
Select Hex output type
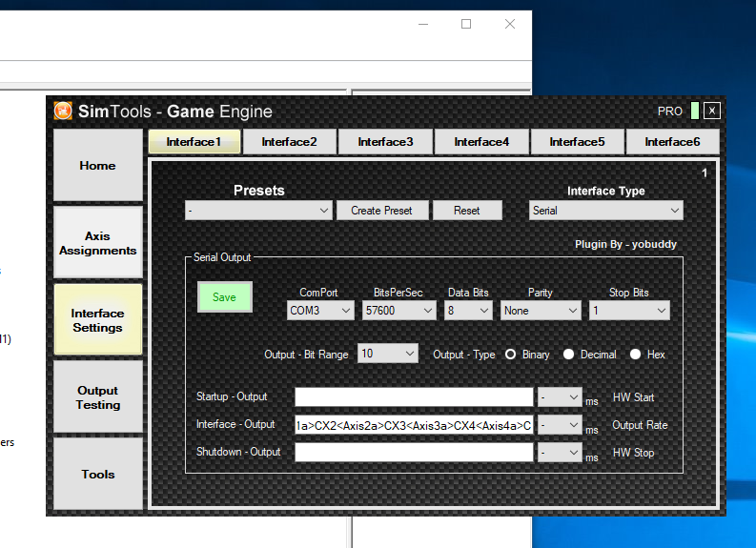[x=635, y=355]
